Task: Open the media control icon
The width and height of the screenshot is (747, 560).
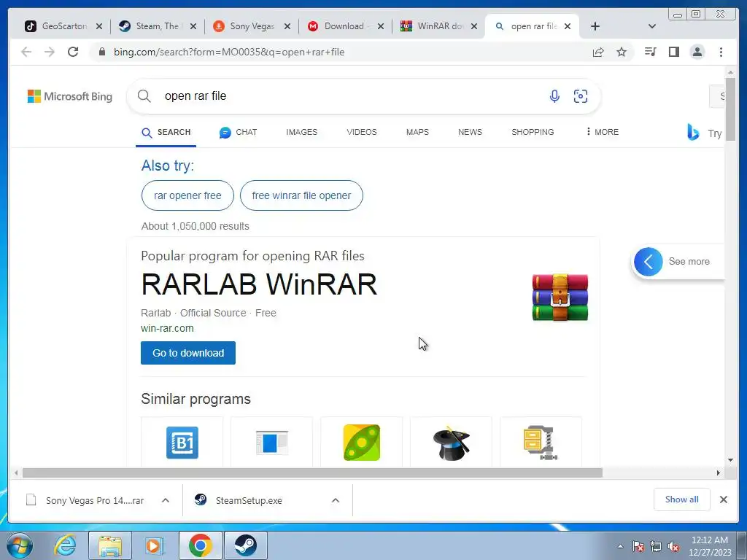Action: 650,52
